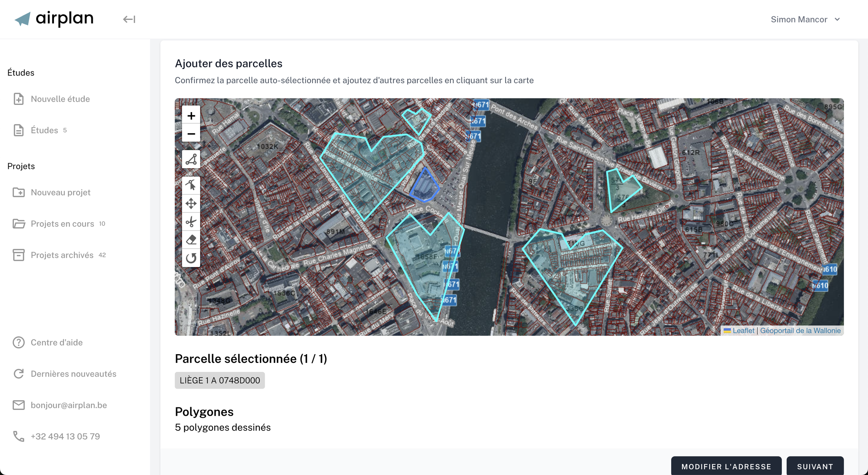Open the Géoportail de la Wallonie link

(x=800, y=331)
